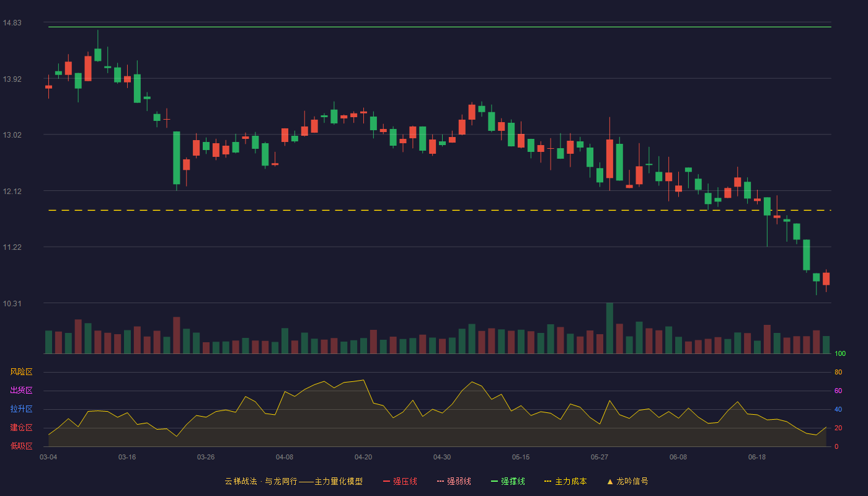Click the tallest green volume bar
The height and width of the screenshot is (496, 868).
[609, 328]
